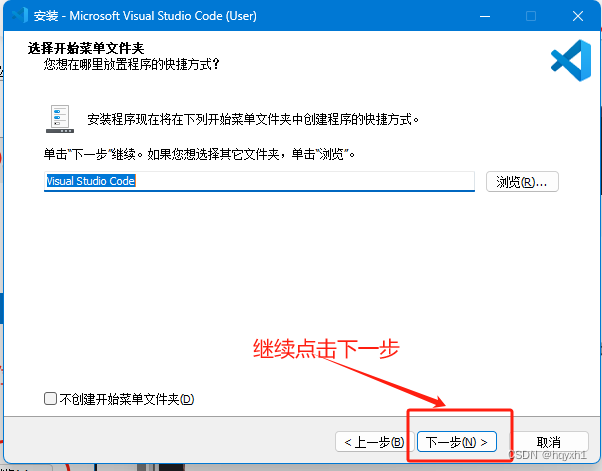The height and width of the screenshot is (471, 602).
Task: Close the installer window
Action: [x=577, y=16]
